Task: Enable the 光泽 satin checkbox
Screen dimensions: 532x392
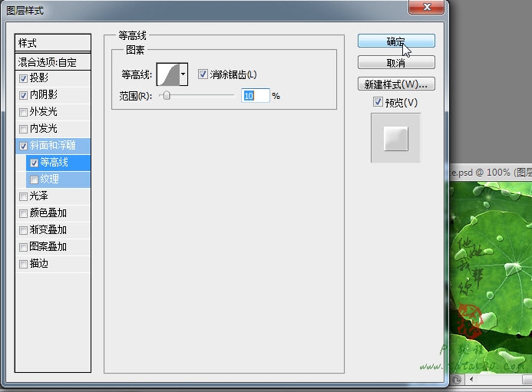Action: tap(23, 196)
